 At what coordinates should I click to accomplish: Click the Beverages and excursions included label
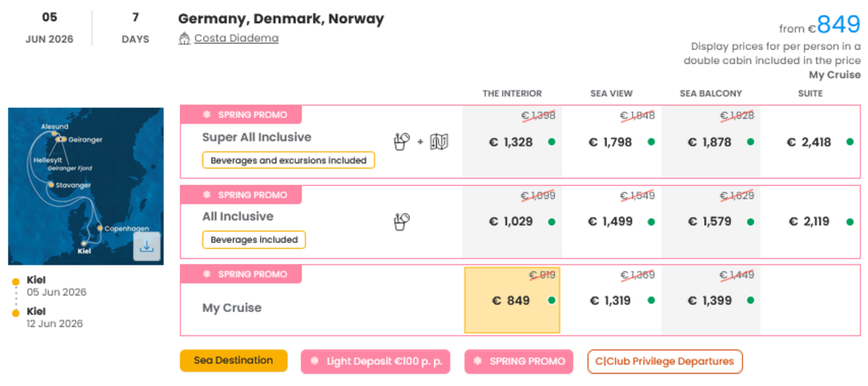[x=288, y=160]
